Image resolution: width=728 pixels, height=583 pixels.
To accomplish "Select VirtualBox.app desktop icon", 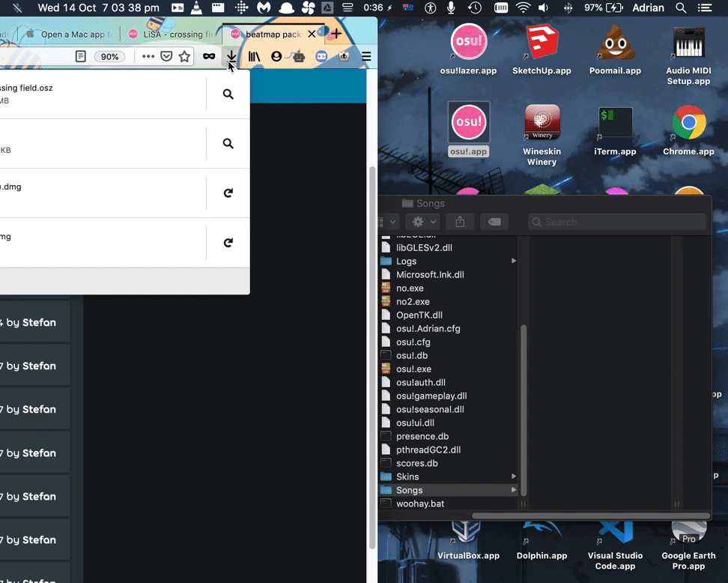I will pyautogui.click(x=468, y=541).
